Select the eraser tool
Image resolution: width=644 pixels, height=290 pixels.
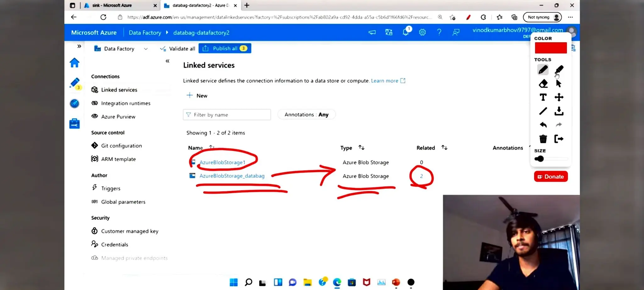(543, 84)
